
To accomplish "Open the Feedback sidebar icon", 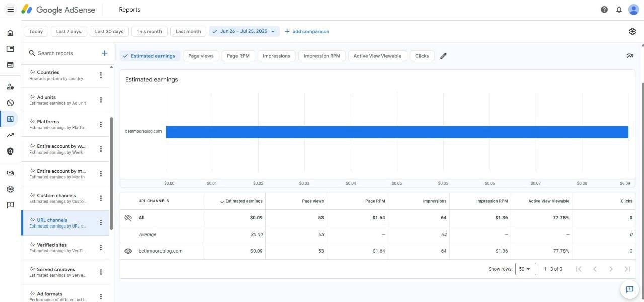I will (x=10, y=205).
